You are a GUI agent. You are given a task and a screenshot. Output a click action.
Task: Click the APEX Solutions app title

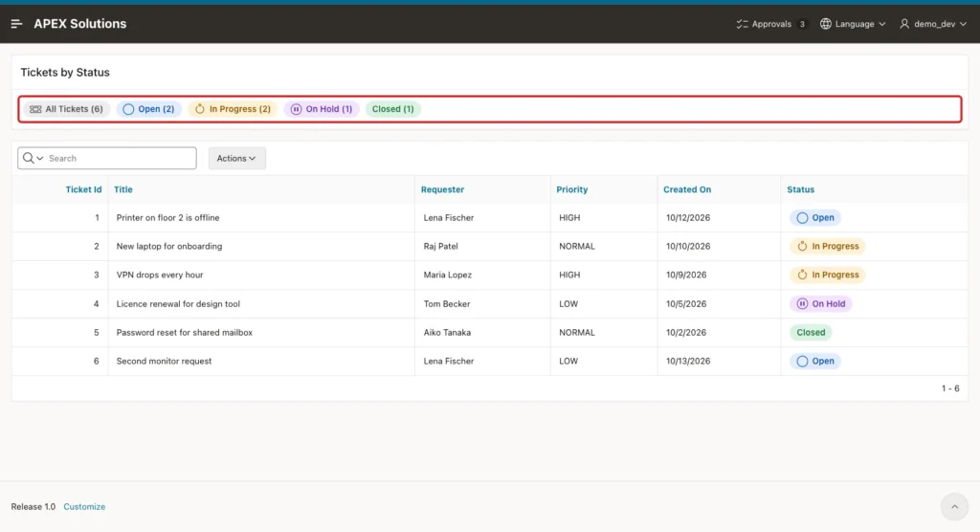tap(80, 24)
